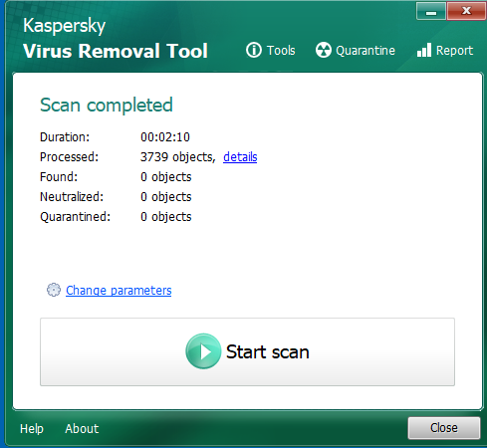Click the Found label
The image size is (487, 448).
tap(59, 177)
